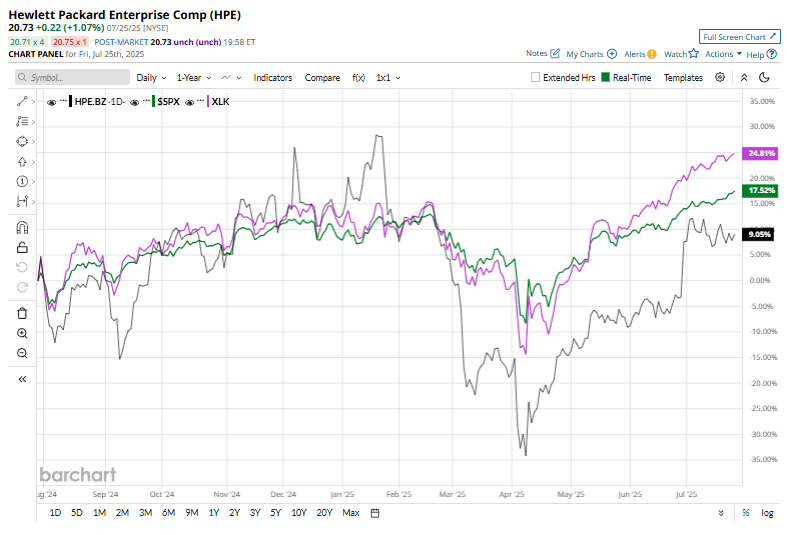This screenshot has width=787, height=535.
Task: Open HPE.BZ series options dots
Action: pos(63,101)
